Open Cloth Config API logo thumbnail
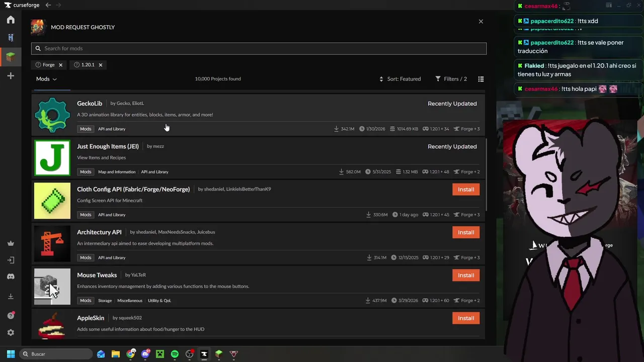Screen dimensions: 644x362 52,201
